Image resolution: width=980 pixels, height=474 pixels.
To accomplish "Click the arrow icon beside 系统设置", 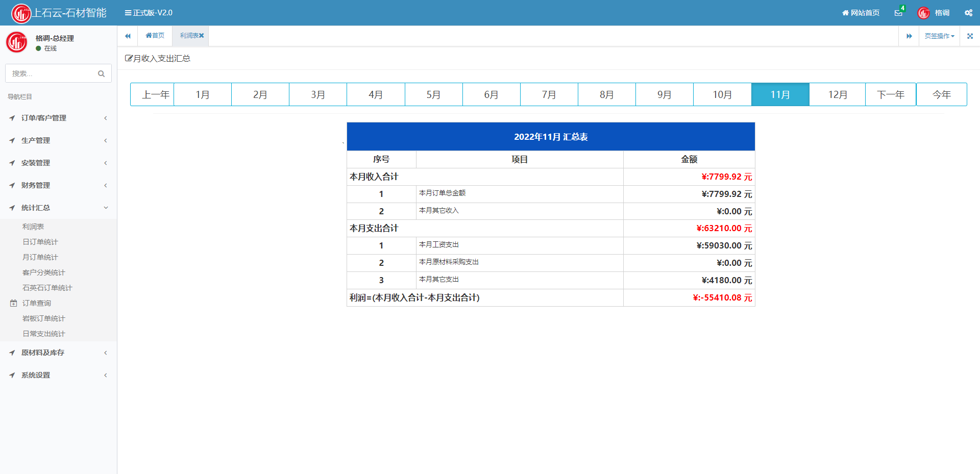I will coord(12,375).
